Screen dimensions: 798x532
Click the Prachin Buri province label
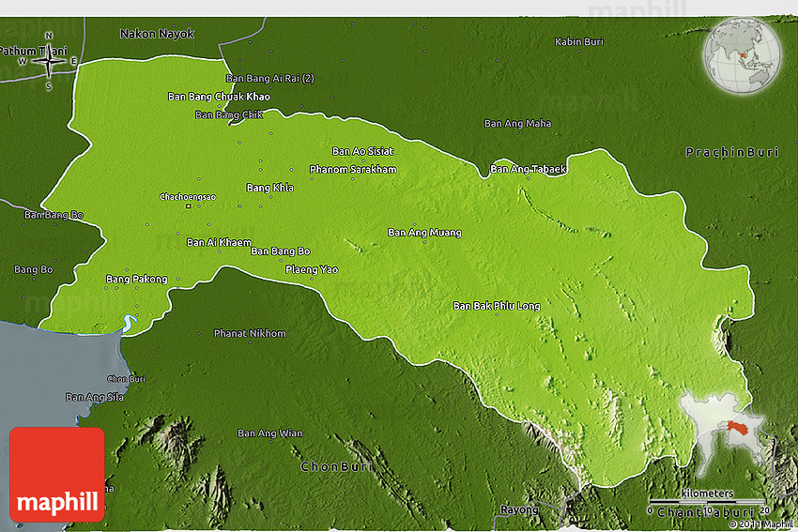tap(727, 152)
